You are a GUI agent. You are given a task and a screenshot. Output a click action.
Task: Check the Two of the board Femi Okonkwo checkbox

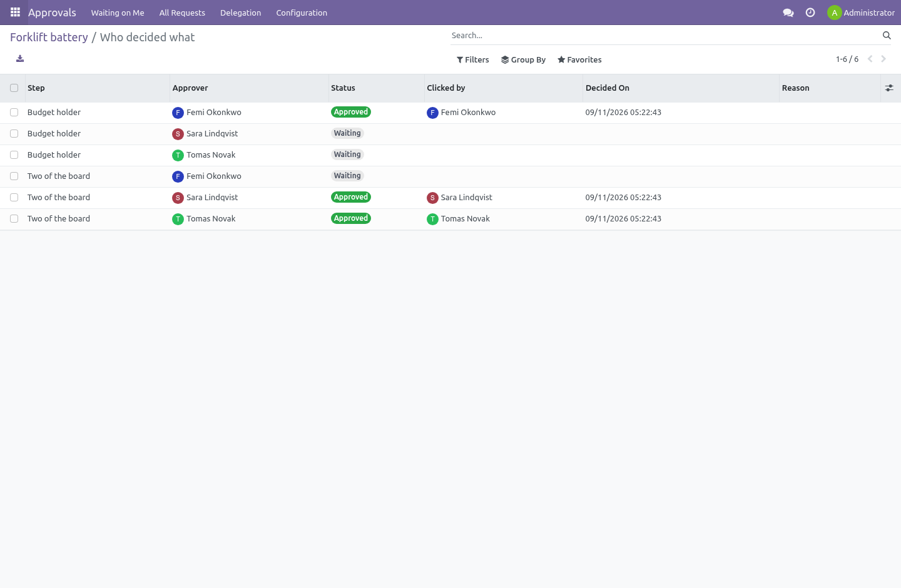[14, 176]
